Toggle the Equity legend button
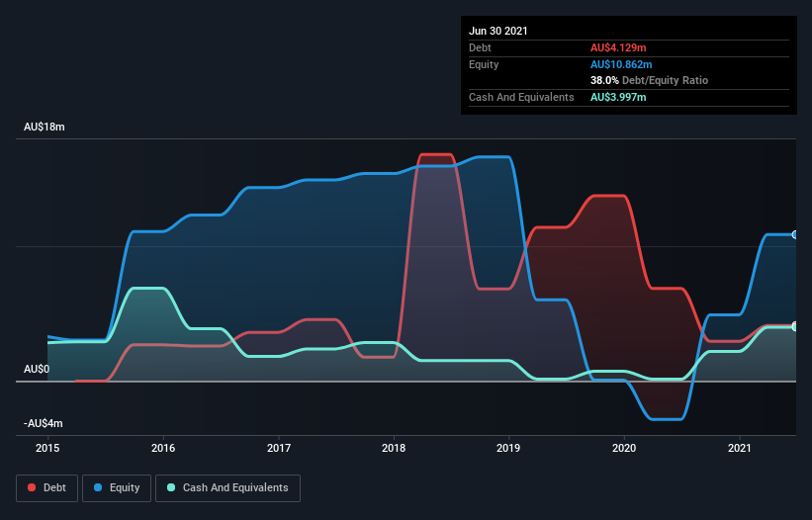The height and width of the screenshot is (520, 812). (x=117, y=488)
